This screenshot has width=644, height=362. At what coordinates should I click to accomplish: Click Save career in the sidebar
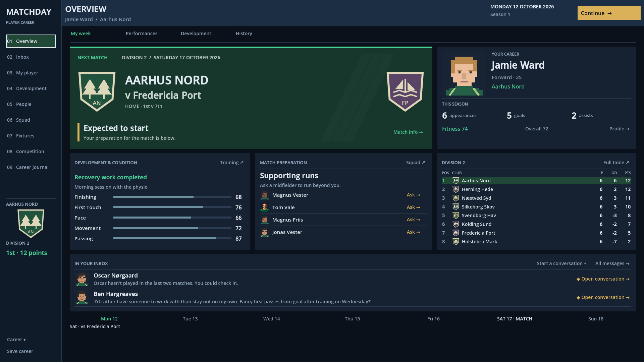pyautogui.click(x=20, y=351)
